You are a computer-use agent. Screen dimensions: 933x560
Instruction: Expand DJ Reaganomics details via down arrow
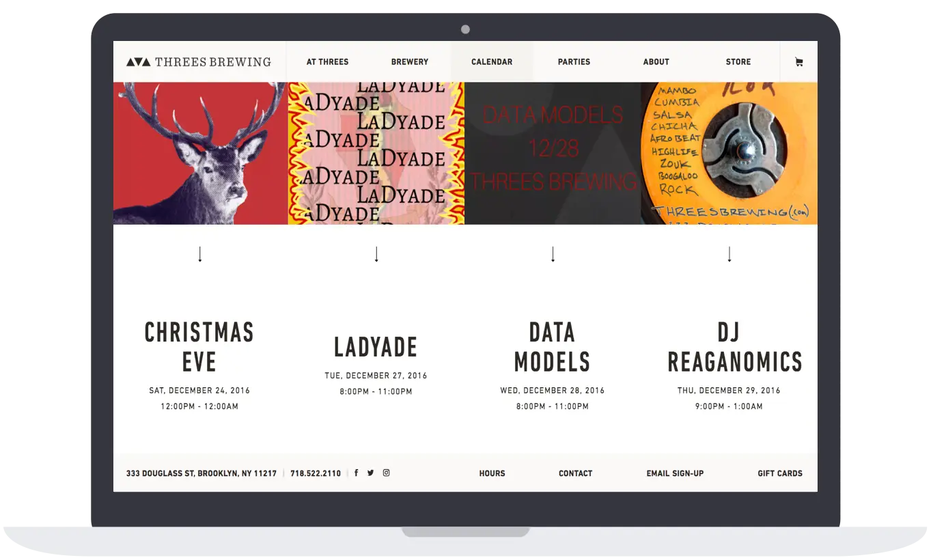click(729, 253)
